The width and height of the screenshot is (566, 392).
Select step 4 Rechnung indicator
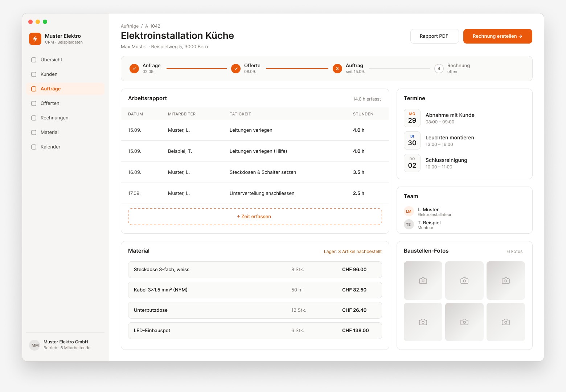(x=439, y=69)
